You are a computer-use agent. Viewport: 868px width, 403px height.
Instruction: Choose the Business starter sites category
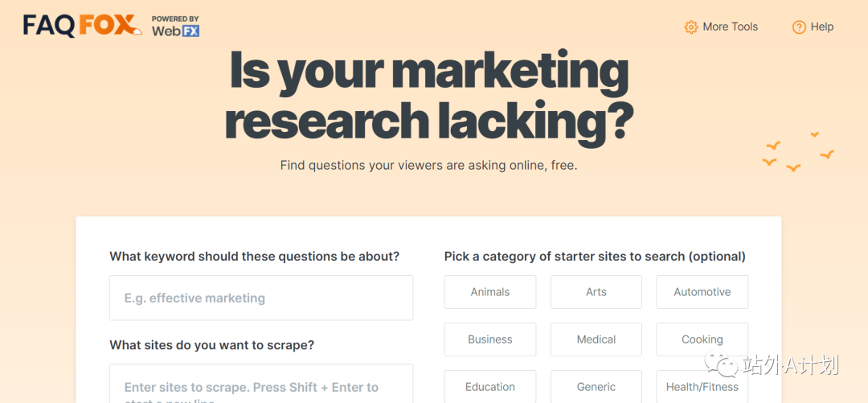tap(490, 339)
